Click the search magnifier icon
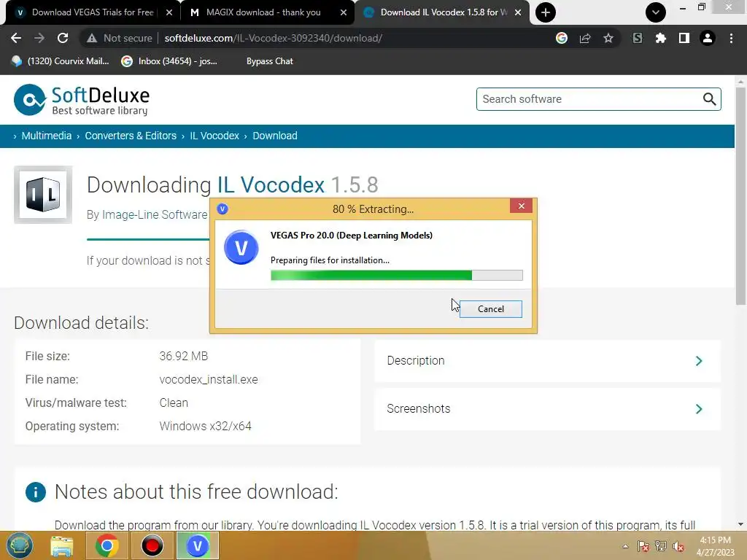 pyautogui.click(x=709, y=99)
